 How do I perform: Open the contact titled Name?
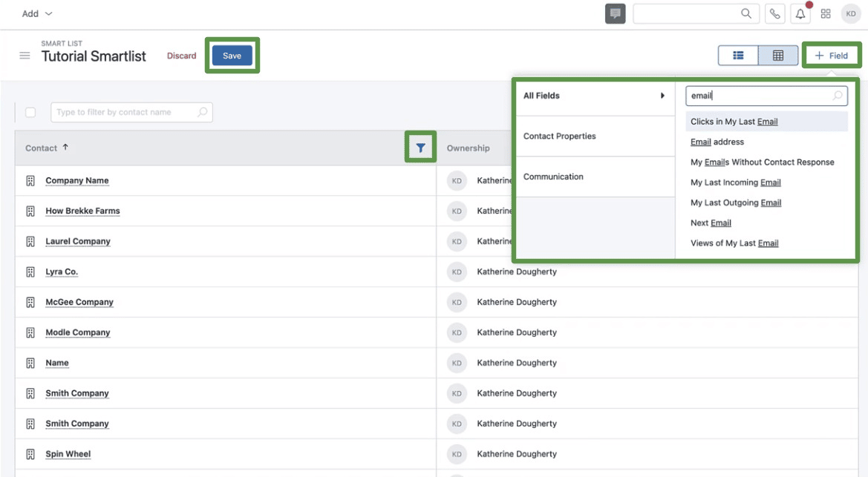(x=57, y=363)
